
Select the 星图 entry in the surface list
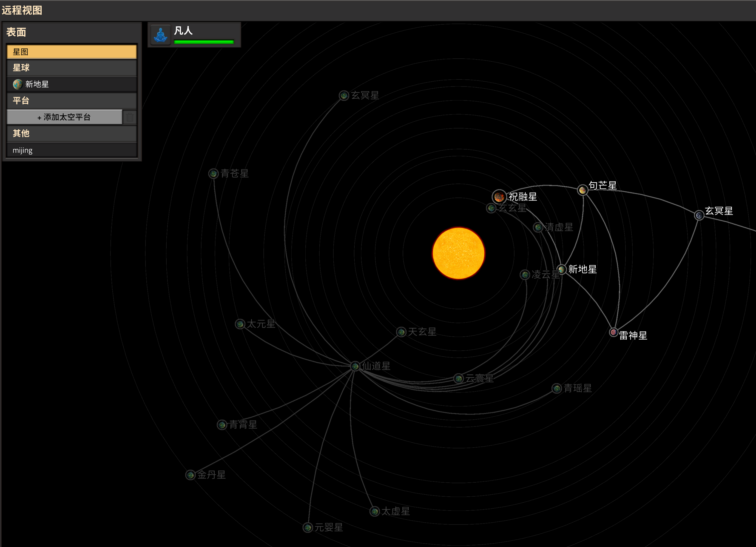tap(71, 52)
